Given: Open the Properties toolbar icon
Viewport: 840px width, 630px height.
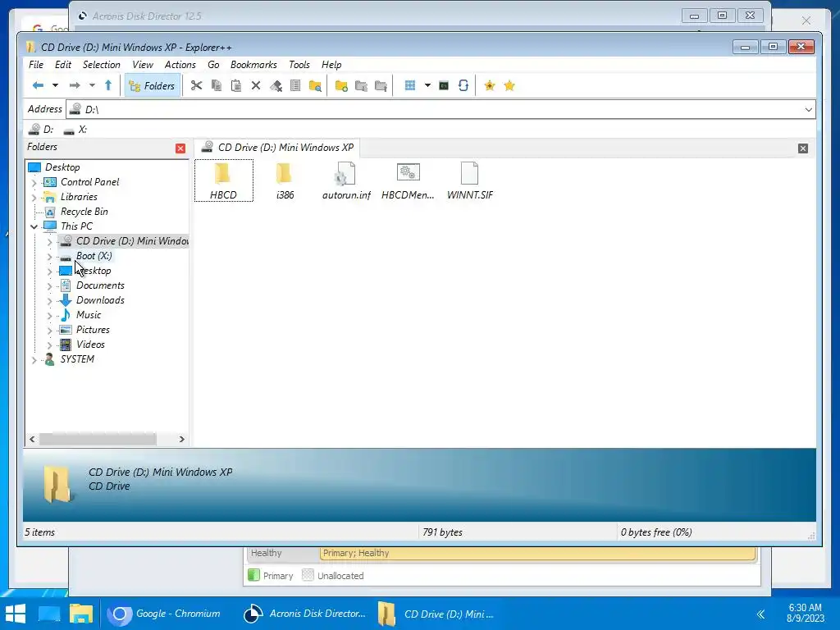Looking at the screenshot, I should tap(295, 85).
